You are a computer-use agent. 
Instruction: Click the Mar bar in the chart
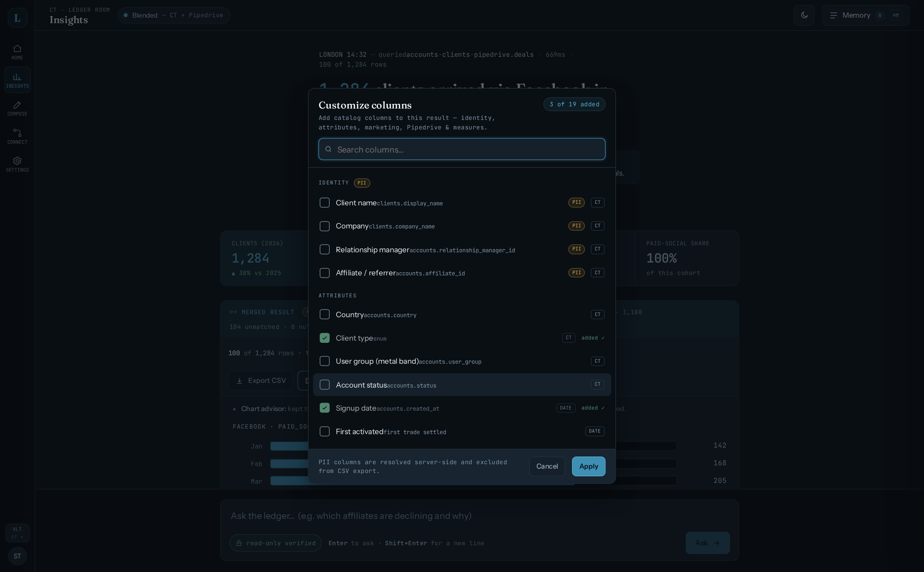[x=289, y=481]
